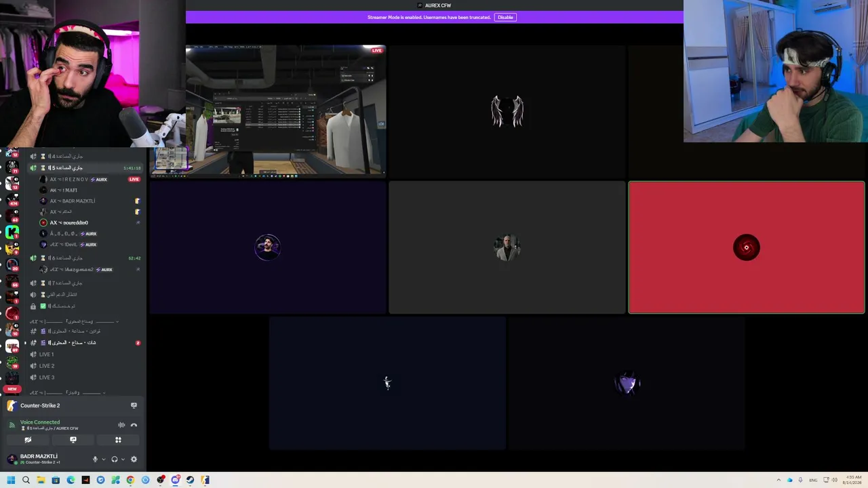The image size is (868, 488).
Task: Join the LIVE 1 voice channel
Action: [x=46, y=354]
